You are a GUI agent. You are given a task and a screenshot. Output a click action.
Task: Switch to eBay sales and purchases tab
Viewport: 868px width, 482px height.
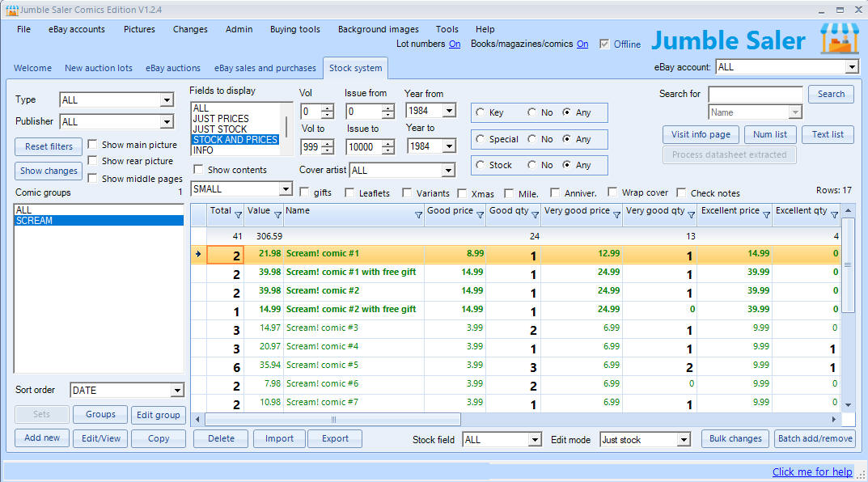pos(265,68)
